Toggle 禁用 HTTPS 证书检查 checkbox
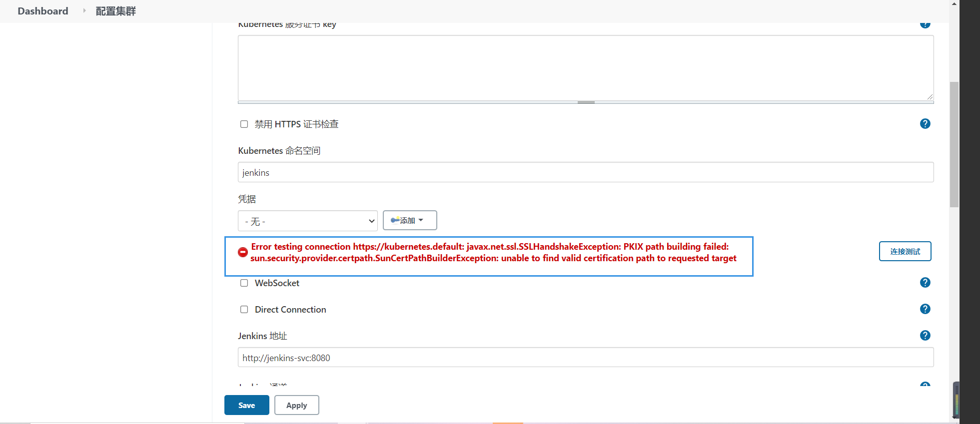The height and width of the screenshot is (424, 980). point(244,124)
